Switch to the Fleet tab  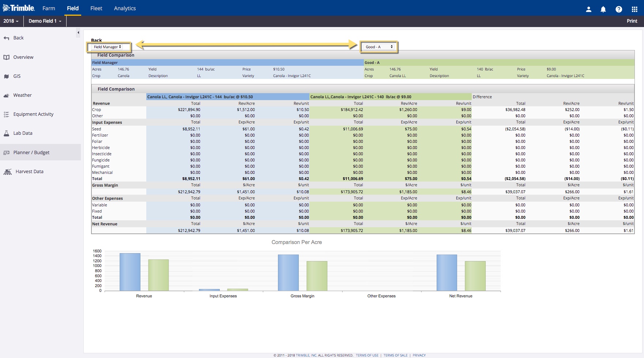pos(96,8)
